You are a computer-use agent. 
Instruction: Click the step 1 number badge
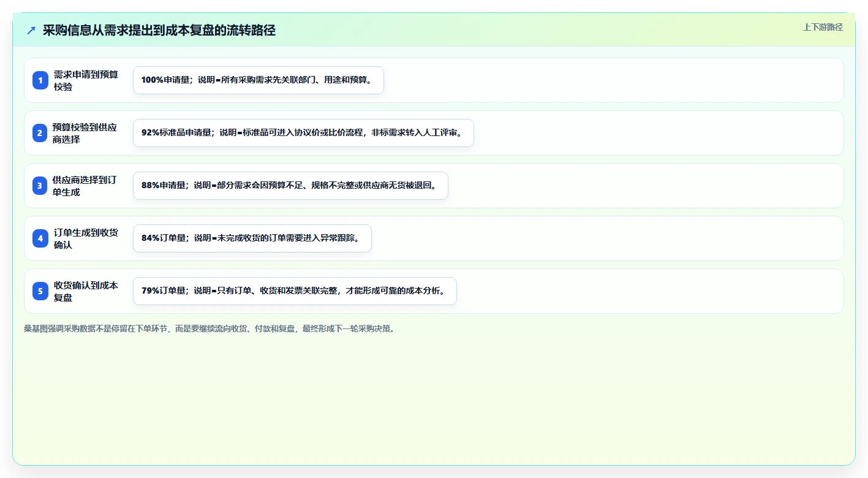point(40,80)
